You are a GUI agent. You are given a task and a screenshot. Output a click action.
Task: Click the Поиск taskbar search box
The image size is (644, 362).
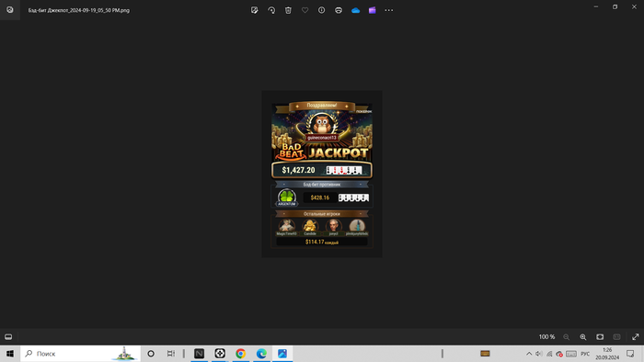pos(81,354)
